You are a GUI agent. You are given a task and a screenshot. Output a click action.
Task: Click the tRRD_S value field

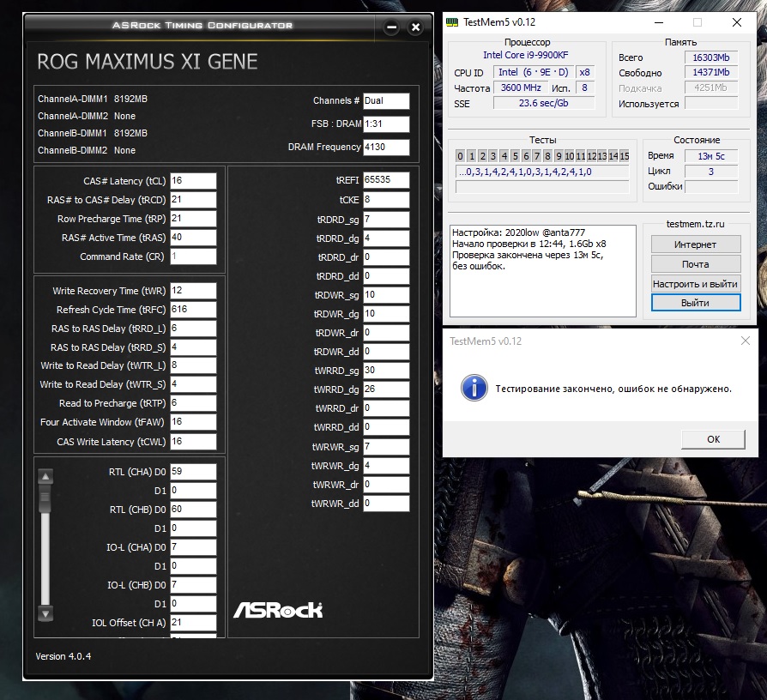193,347
